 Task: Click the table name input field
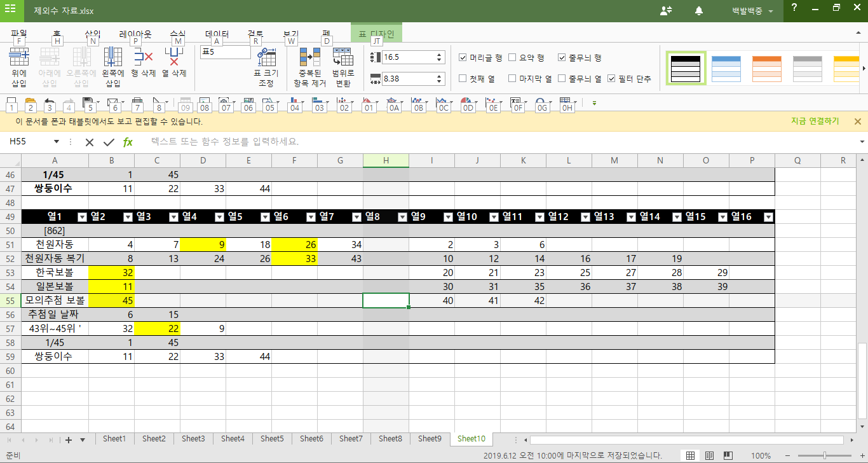226,52
